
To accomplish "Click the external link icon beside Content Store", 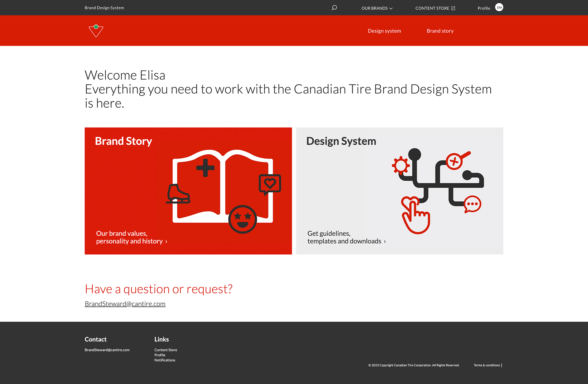I will 453,8.
